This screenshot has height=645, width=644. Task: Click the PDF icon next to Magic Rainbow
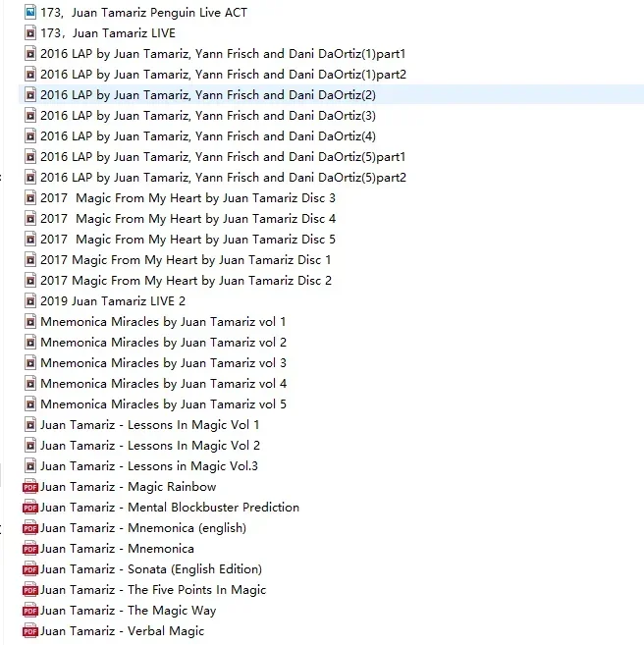click(x=30, y=486)
